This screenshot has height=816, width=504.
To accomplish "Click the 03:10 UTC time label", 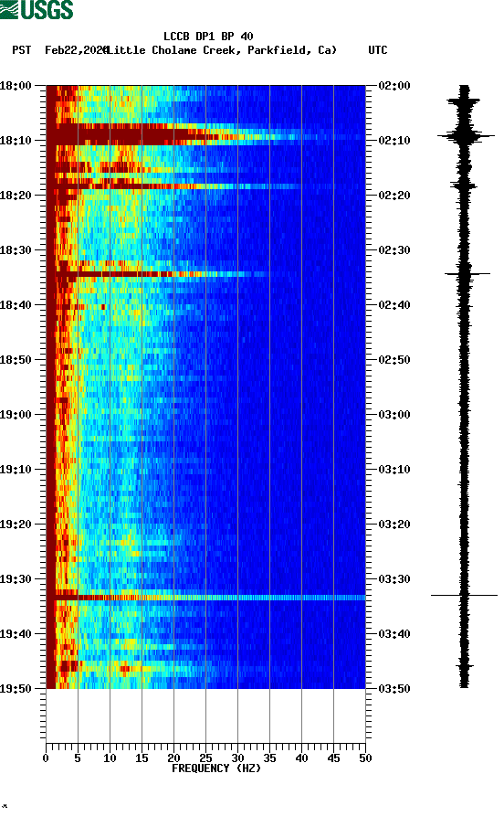I will click(x=394, y=470).
